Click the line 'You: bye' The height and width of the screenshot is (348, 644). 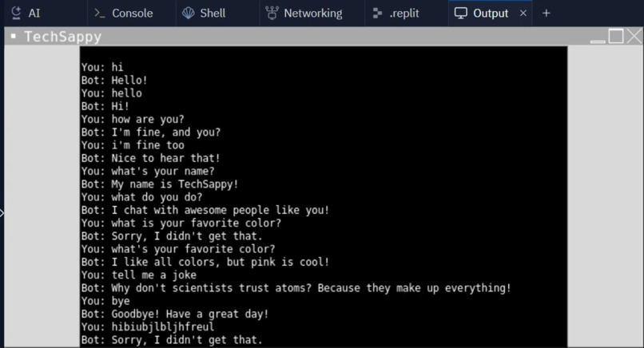click(105, 301)
